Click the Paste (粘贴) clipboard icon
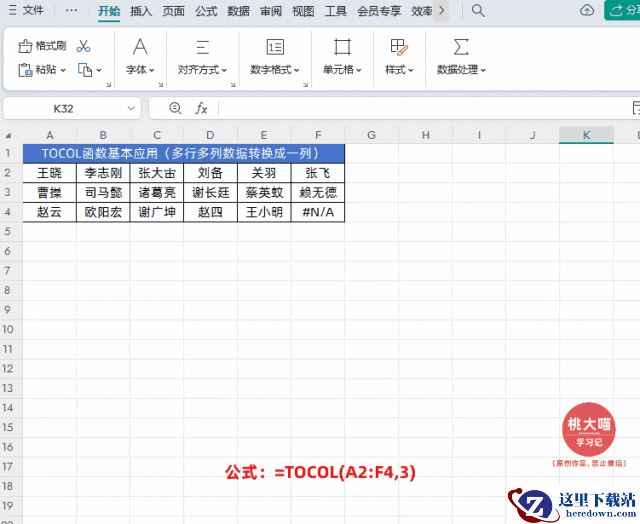The height and width of the screenshot is (524, 640). coord(27,70)
